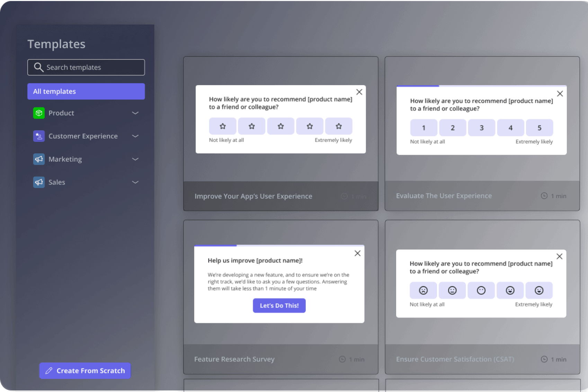Image resolution: width=588 pixels, height=392 pixels.
Task: Expand the Marketing category chevron
Action: (x=135, y=159)
